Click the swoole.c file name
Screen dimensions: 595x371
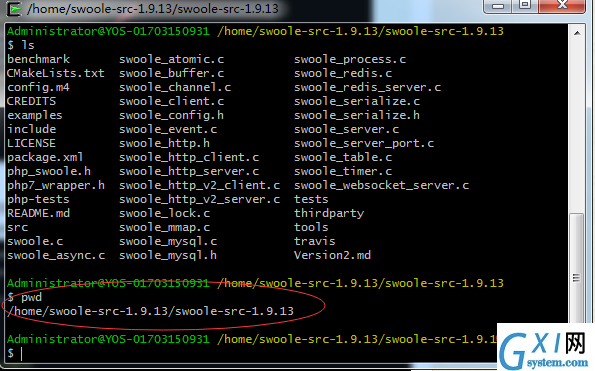pos(35,241)
